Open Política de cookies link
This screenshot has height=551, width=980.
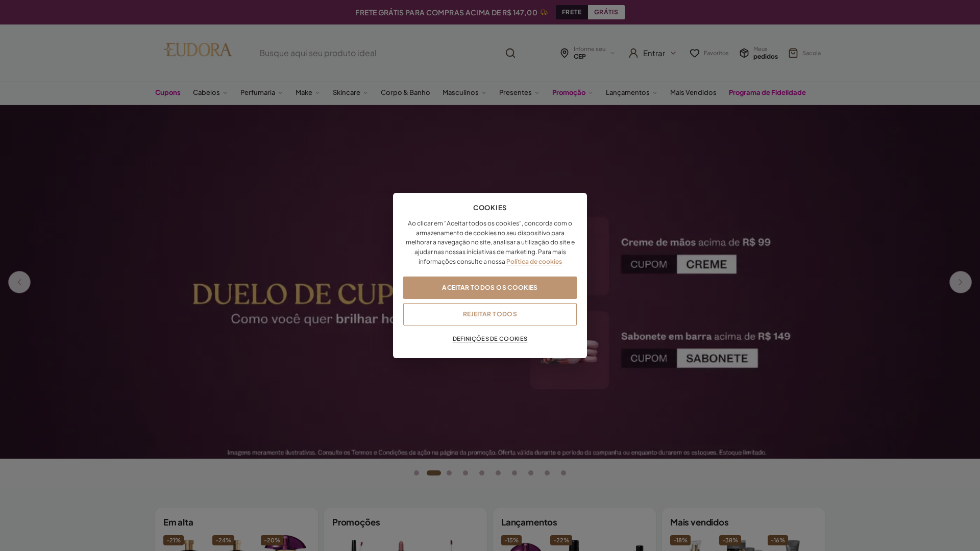pyautogui.click(x=534, y=262)
